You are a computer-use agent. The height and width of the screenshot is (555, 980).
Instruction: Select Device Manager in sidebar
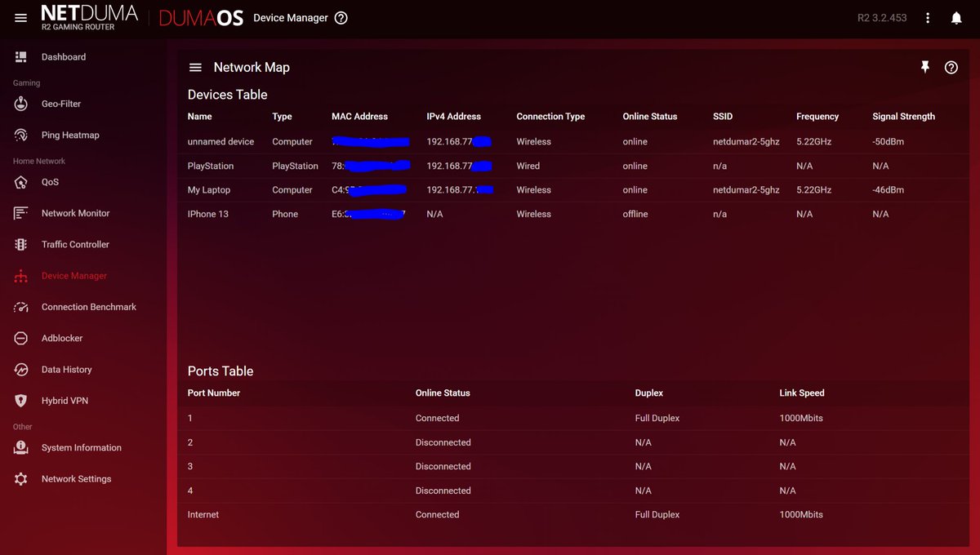point(74,276)
